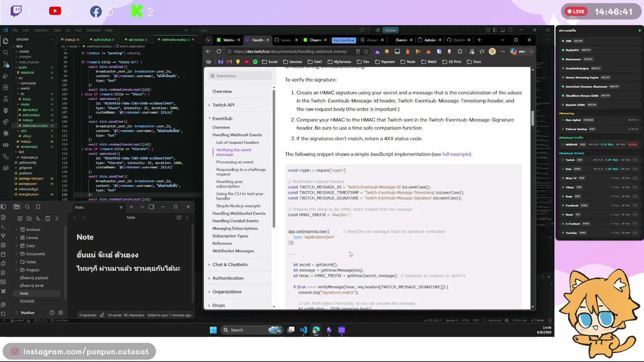This screenshot has height=362, width=644.
Task: Open Windows Start menu
Action: point(213,330)
